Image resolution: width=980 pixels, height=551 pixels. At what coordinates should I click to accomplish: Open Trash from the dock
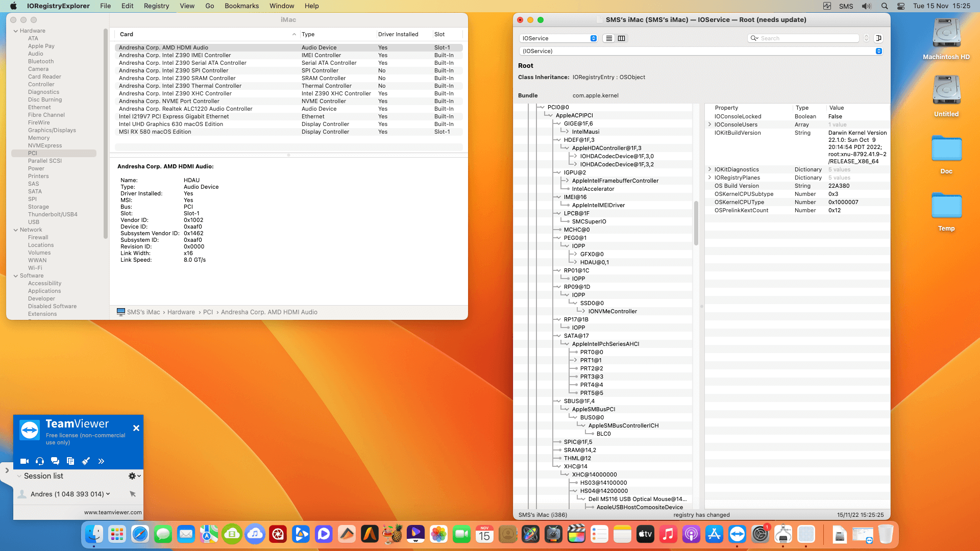[x=886, y=534]
